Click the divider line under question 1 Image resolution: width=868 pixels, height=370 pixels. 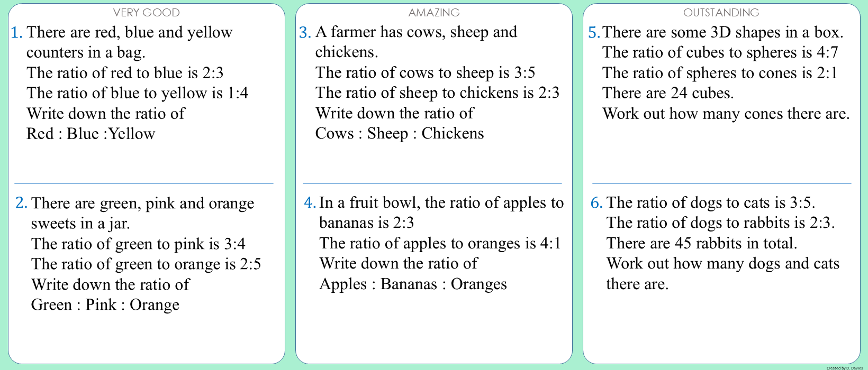point(144,183)
